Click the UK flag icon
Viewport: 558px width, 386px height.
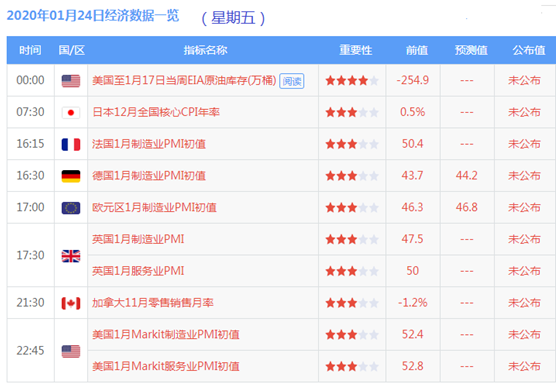(x=71, y=256)
